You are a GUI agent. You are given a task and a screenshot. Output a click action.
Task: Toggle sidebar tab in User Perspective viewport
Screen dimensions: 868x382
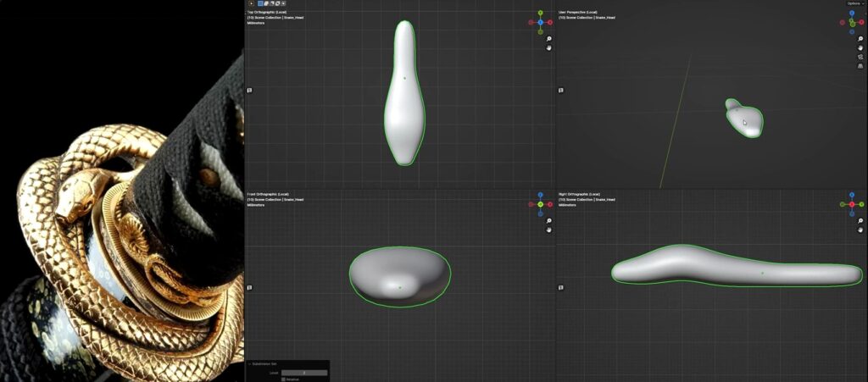(561, 90)
